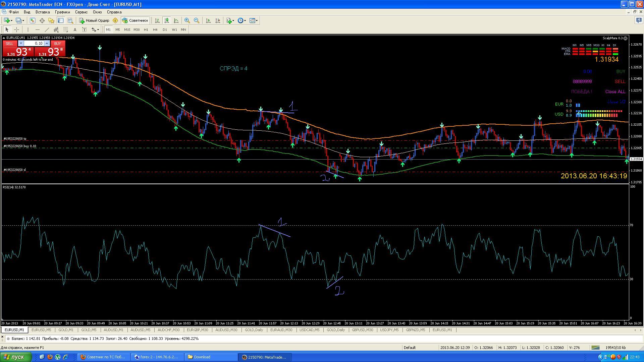
Task: Select the H1 timeframe button
Action: click(146, 29)
